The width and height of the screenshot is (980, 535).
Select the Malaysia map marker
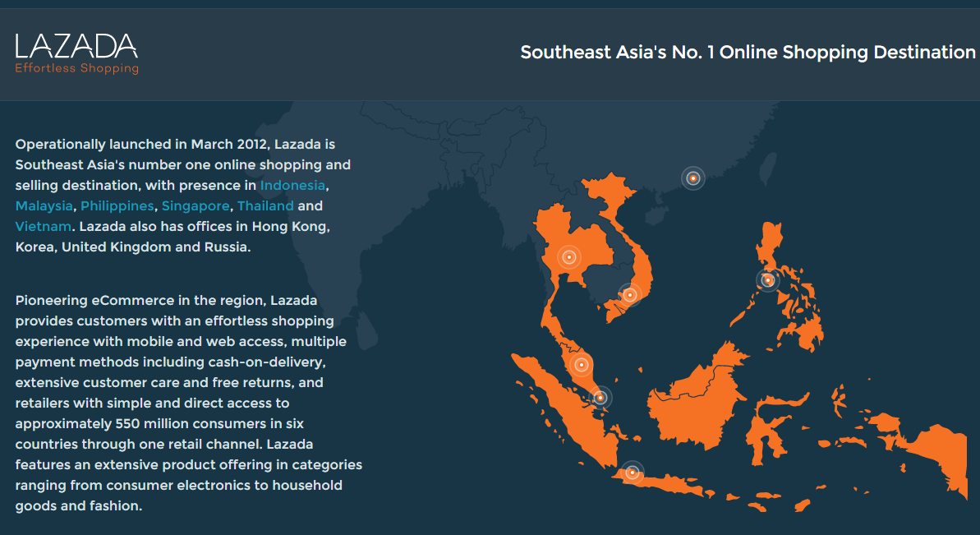pyautogui.click(x=582, y=365)
